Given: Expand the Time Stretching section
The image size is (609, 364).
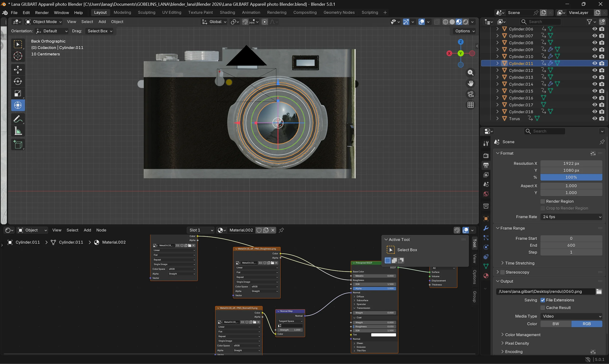Looking at the screenshot, I should pyautogui.click(x=520, y=263).
